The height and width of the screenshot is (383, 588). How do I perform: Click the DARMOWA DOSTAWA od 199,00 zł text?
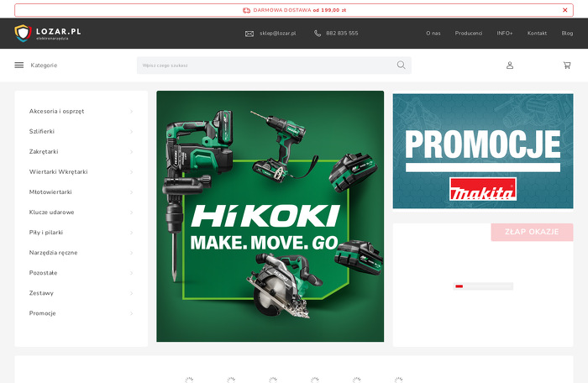[300, 10]
